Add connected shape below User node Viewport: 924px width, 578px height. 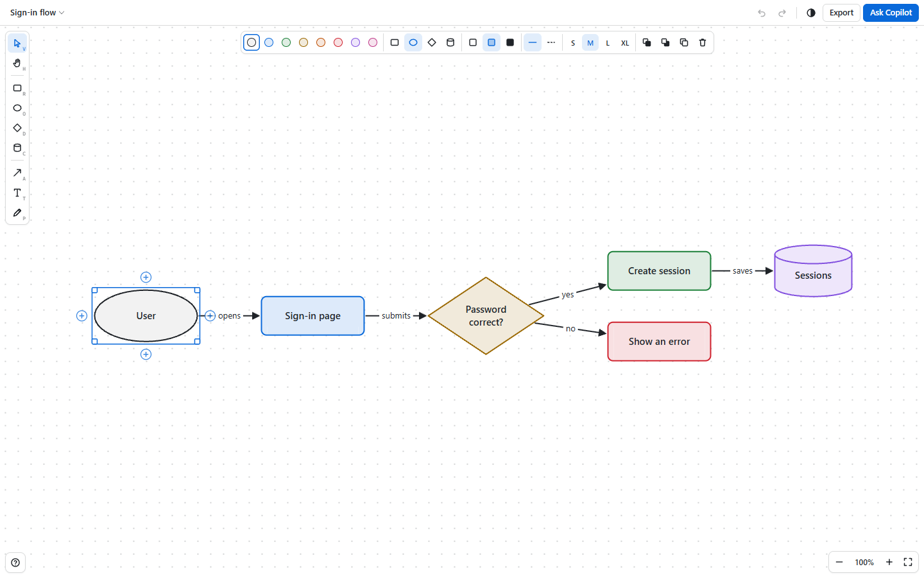(x=146, y=355)
